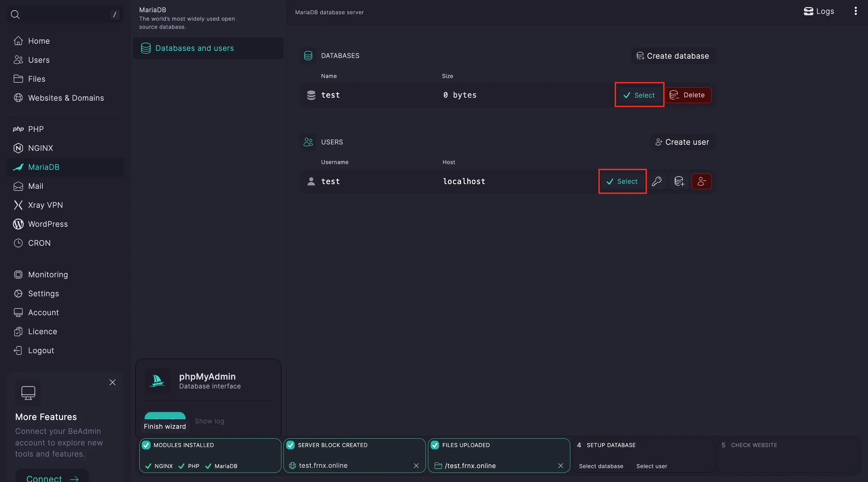Image resolution: width=868 pixels, height=482 pixels.
Task: Click the Check Website wizard step
Action: tap(788, 455)
